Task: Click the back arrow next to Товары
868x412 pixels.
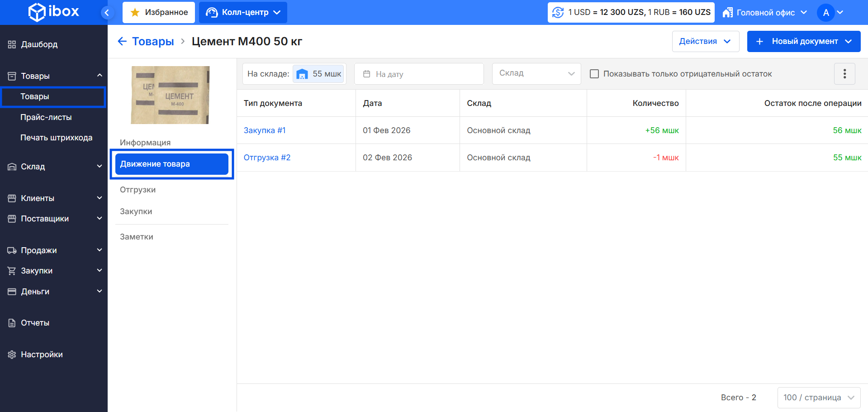Action: 122,42
